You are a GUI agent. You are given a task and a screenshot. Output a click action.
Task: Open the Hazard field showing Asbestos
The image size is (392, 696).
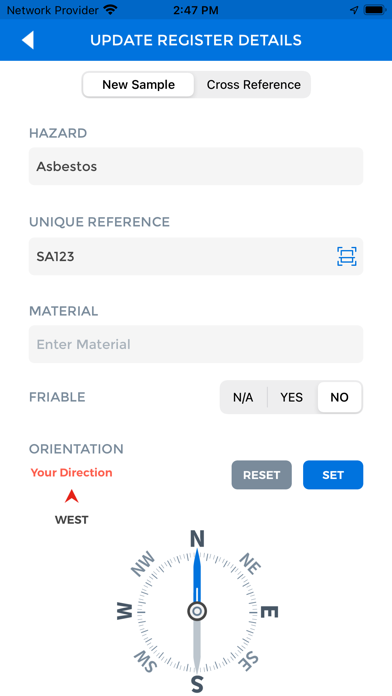(x=196, y=166)
